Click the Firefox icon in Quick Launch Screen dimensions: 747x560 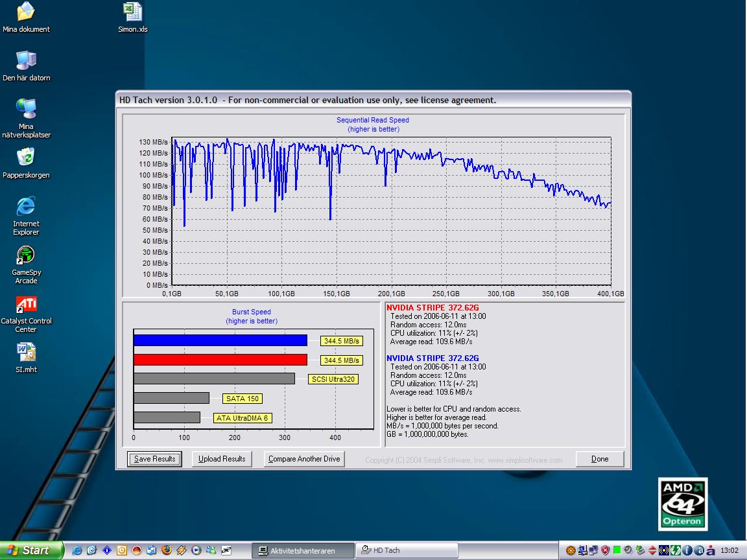pos(166,550)
